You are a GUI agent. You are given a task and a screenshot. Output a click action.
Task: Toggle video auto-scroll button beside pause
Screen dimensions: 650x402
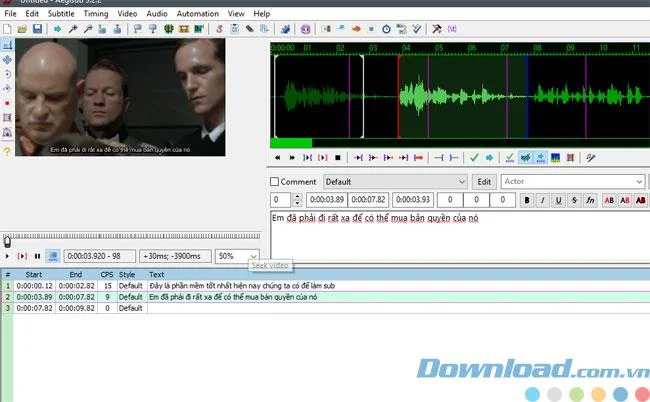(x=53, y=256)
